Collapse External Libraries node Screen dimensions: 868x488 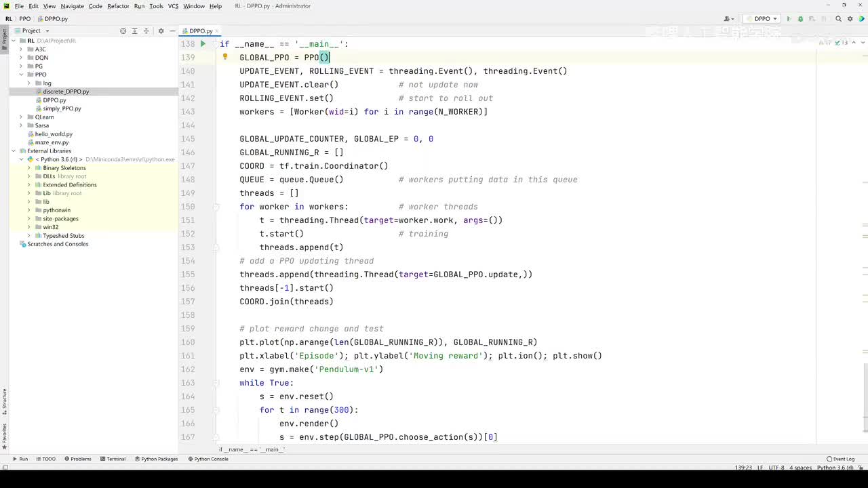pyautogui.click(x=14, y=151)
